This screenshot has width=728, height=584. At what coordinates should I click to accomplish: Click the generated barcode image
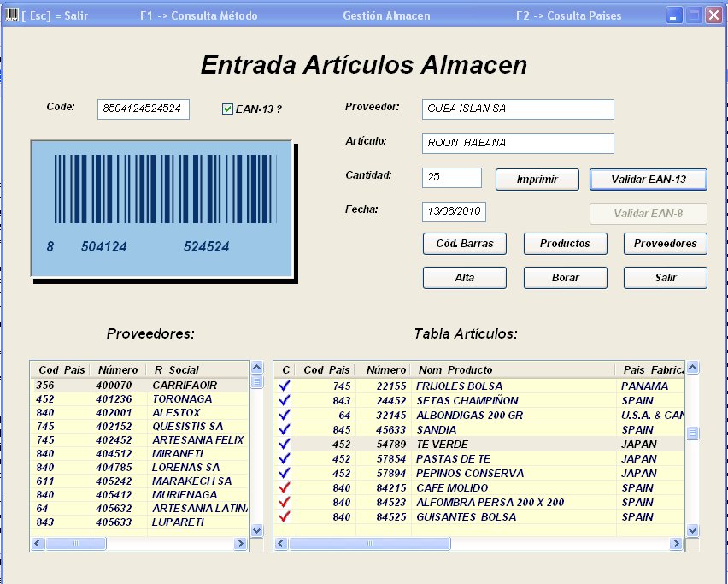click(x=161, y=208)
